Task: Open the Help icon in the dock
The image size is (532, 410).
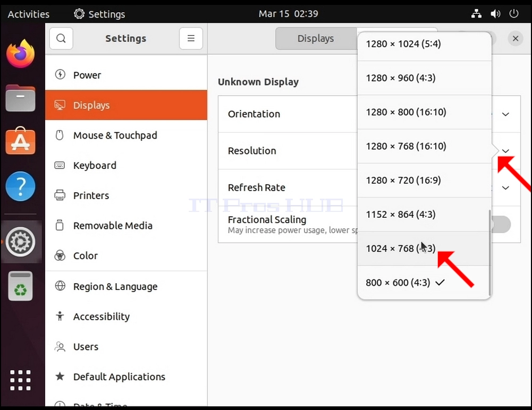Action: (20, 186)
